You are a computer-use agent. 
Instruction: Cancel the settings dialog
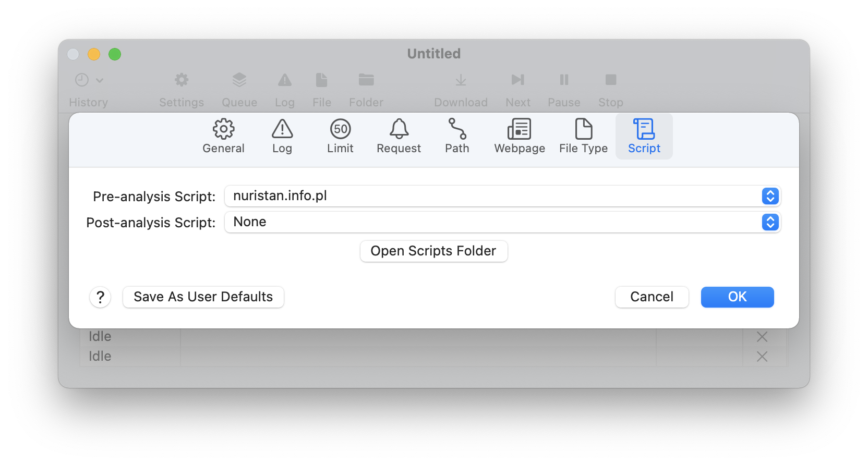click(652, 297)
